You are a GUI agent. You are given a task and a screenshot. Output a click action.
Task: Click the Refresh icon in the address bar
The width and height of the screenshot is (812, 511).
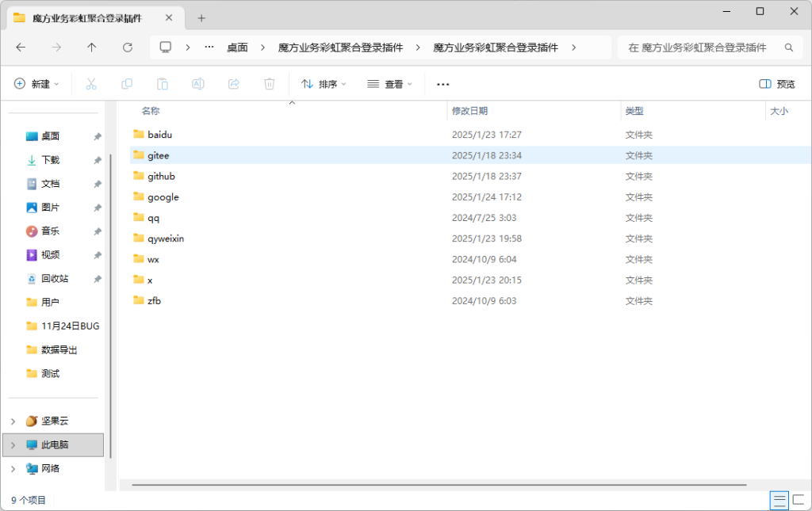(x=127, y=48)
